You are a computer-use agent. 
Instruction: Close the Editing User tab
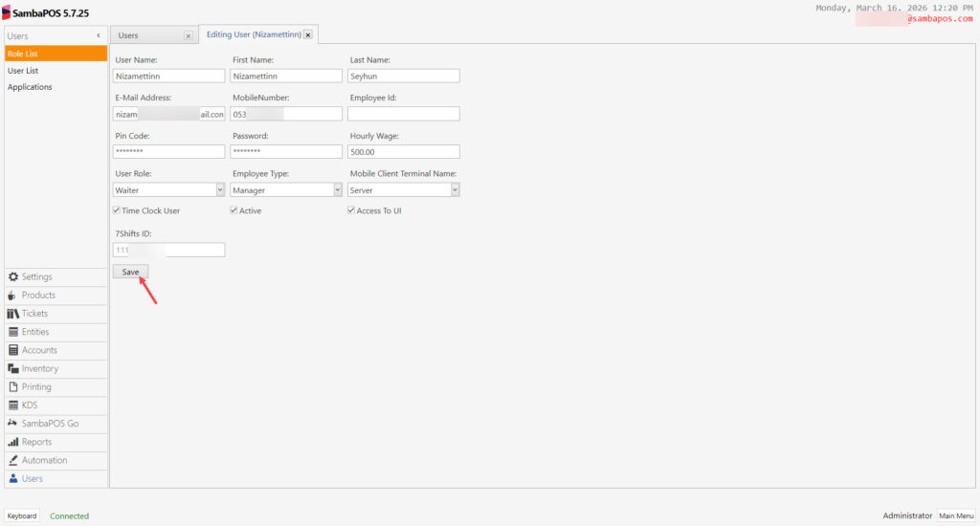(308, 35)
